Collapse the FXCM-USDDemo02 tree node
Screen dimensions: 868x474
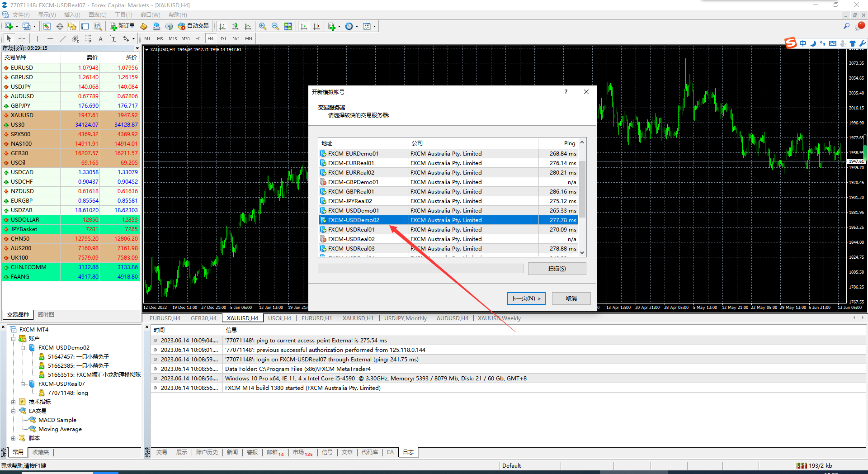pyautogui.click(x=23, y=348)
